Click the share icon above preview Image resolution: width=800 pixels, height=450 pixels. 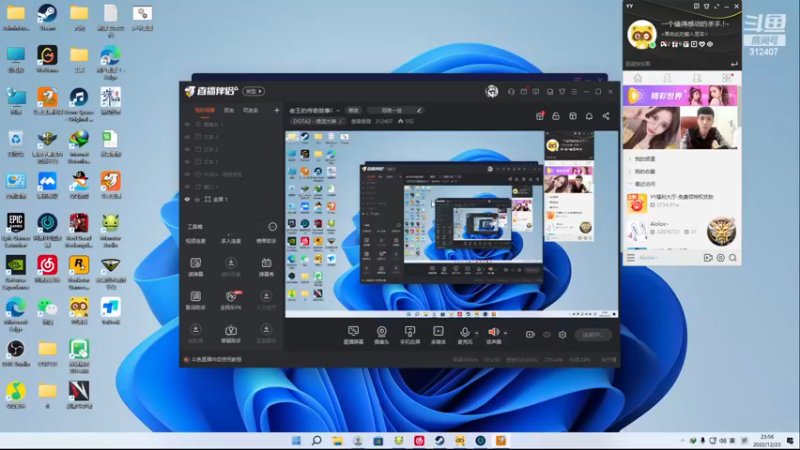606,116
